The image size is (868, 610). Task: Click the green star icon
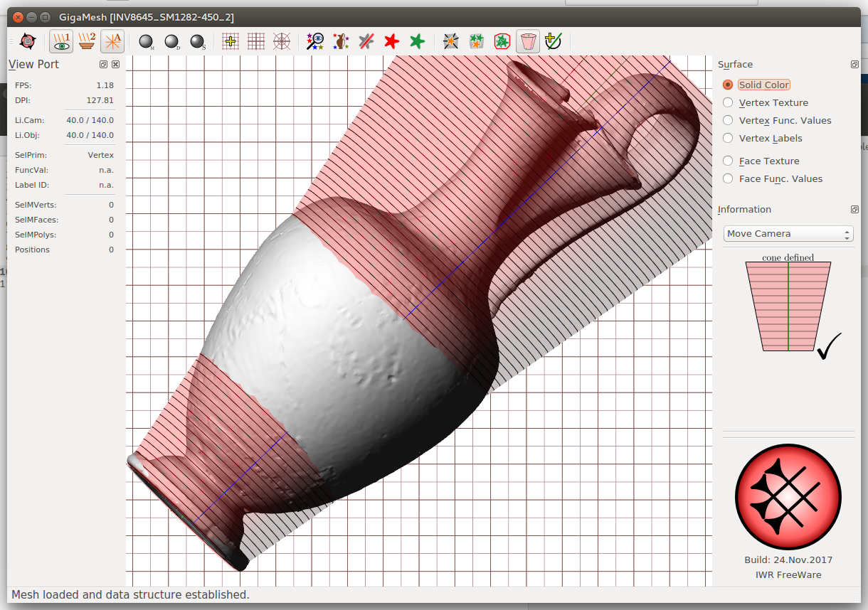pos(418,42)
